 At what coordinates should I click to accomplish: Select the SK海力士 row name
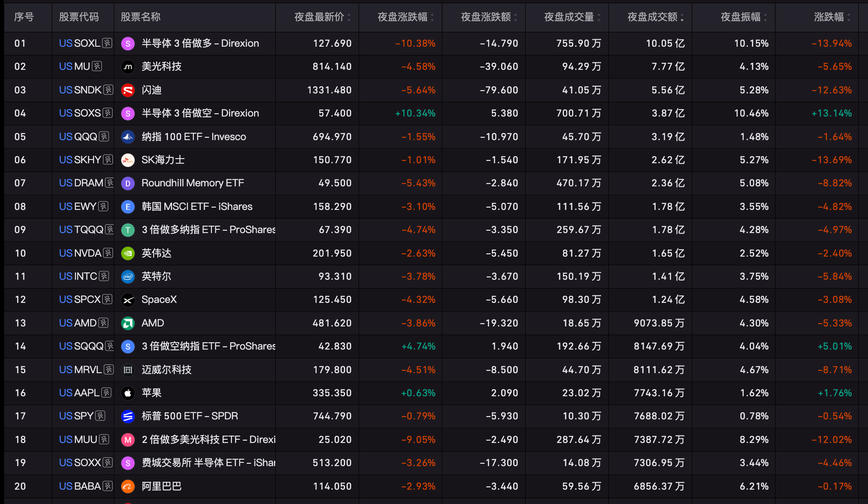point(163,160)
